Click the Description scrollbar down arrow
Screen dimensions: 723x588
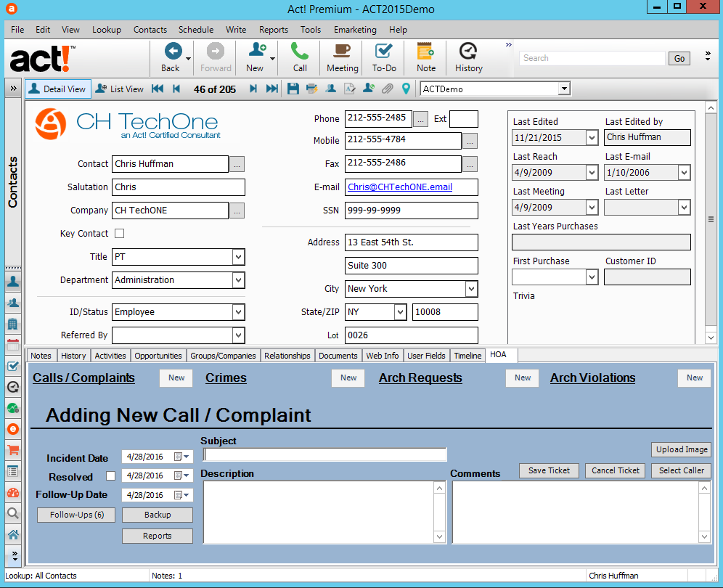(439, 536)
